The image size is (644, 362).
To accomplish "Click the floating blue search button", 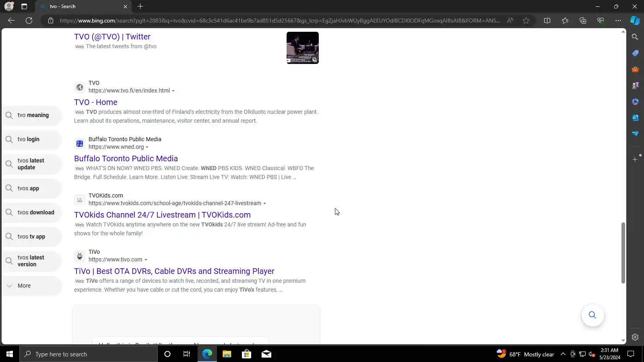I will click(592, 315).
